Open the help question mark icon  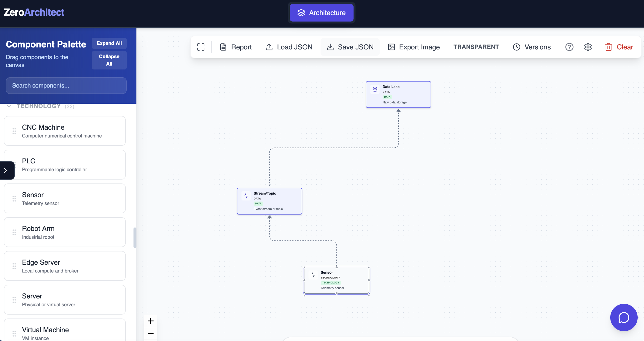(569, 47)
